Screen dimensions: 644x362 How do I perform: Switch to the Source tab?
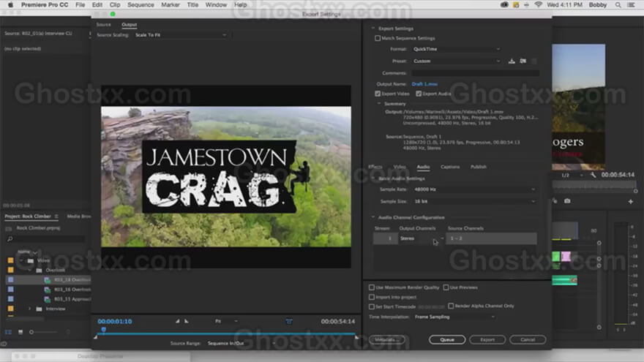point(103,25)
